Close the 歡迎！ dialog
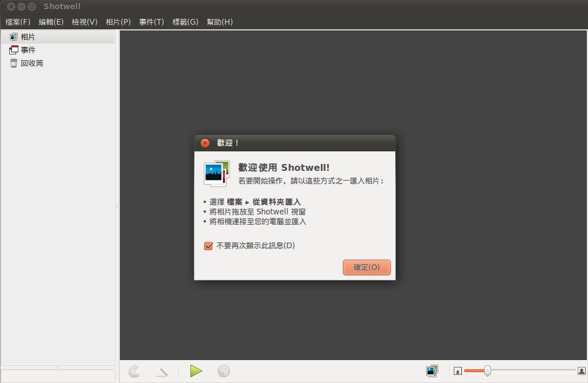The image size is (588, 383). point(205,143)
